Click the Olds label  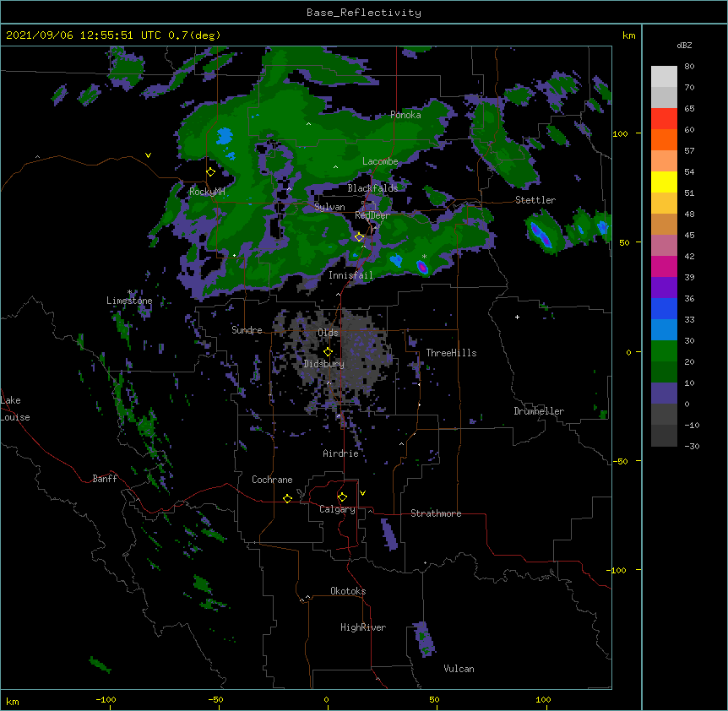(x=328, y=333)
